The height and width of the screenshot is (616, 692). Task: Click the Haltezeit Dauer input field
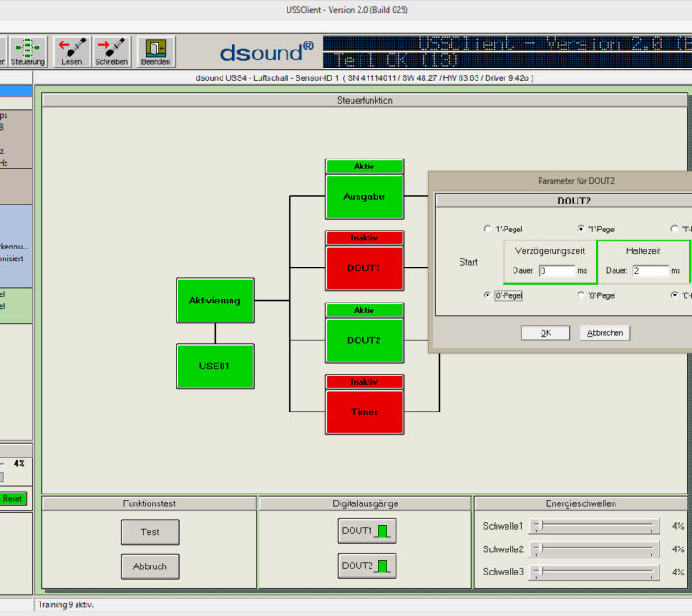click(650, 271)
